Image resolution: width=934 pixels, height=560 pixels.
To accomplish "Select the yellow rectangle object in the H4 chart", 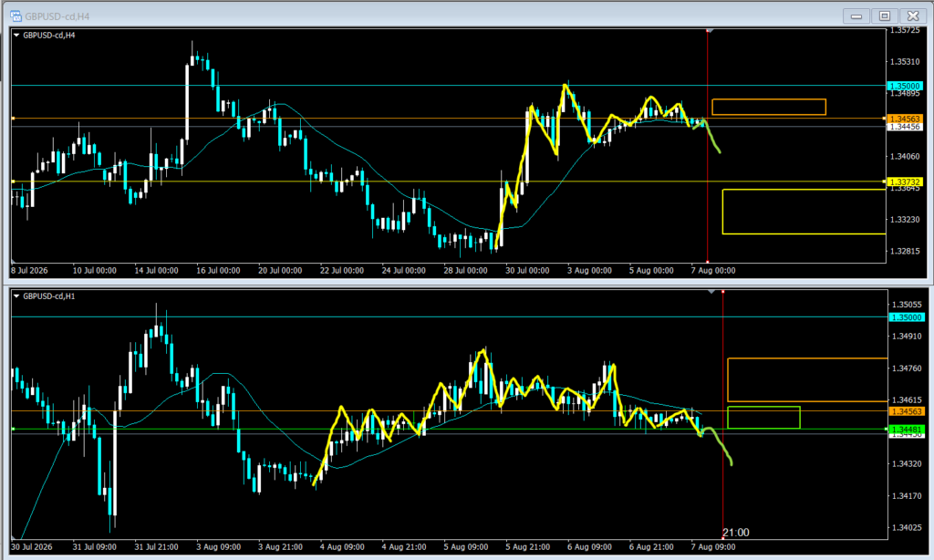I will pyautogui.click(x=804, y=212).
